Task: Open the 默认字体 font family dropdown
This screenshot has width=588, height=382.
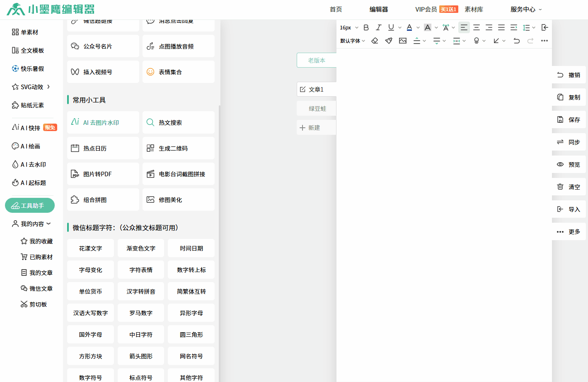Action: tap(353, 41)
